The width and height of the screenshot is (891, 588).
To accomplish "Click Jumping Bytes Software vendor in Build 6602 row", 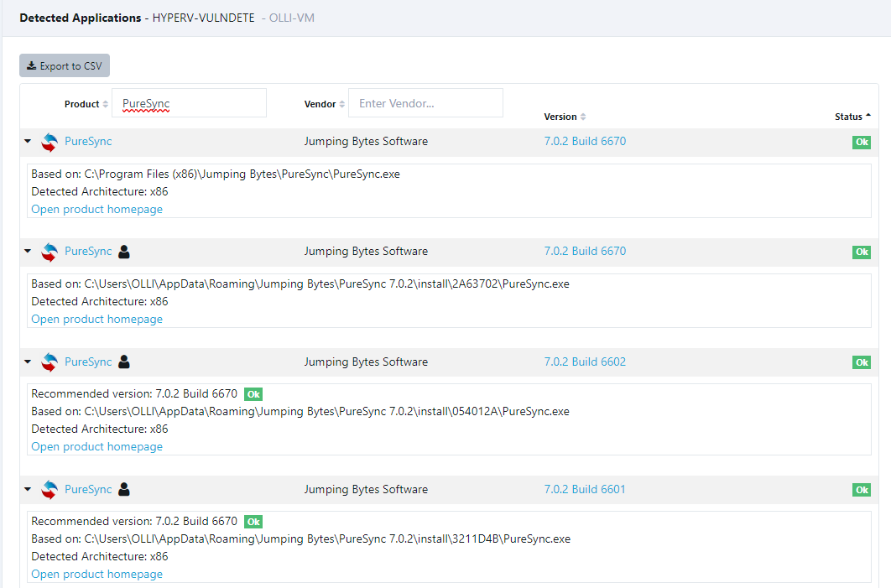I will click(x=366, y=362).
